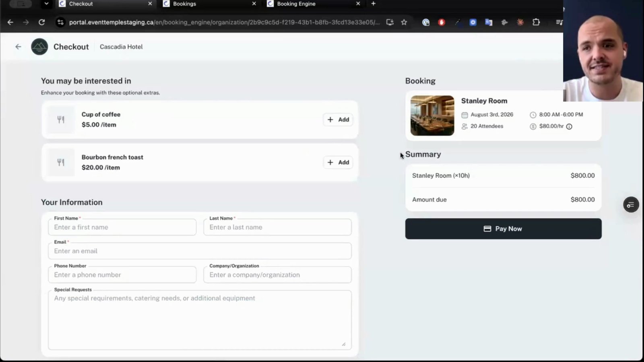Click the calendar icon beside August 3rd, 2026
This screenshot has width=644, height=362.
(464, 115)
